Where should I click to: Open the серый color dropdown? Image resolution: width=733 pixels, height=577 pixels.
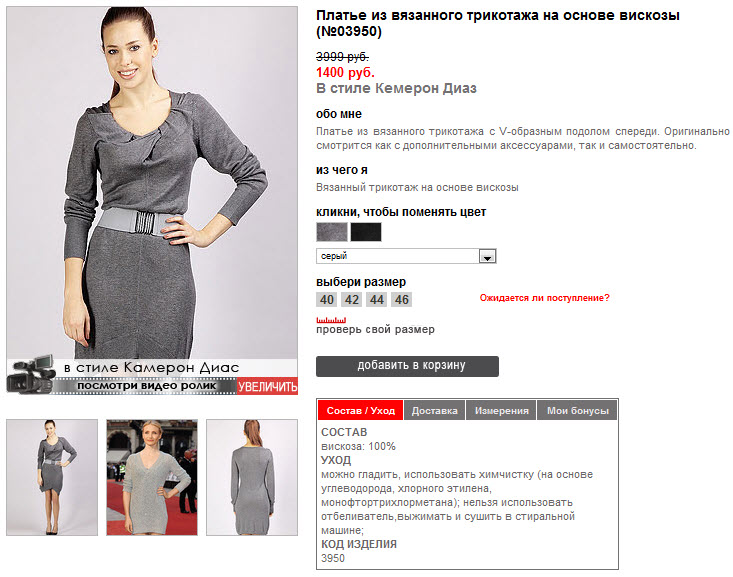[x=406, y=256]
